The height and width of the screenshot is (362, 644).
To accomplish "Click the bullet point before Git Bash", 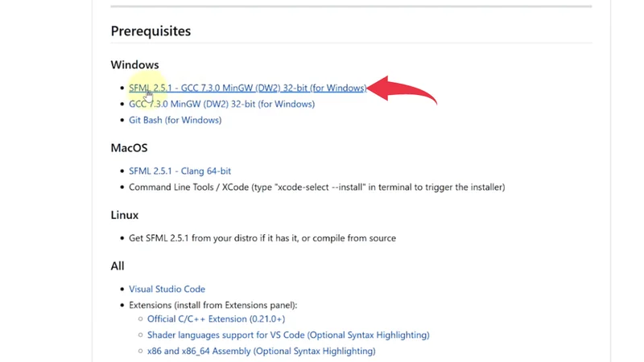I will [x=121, y=121].
